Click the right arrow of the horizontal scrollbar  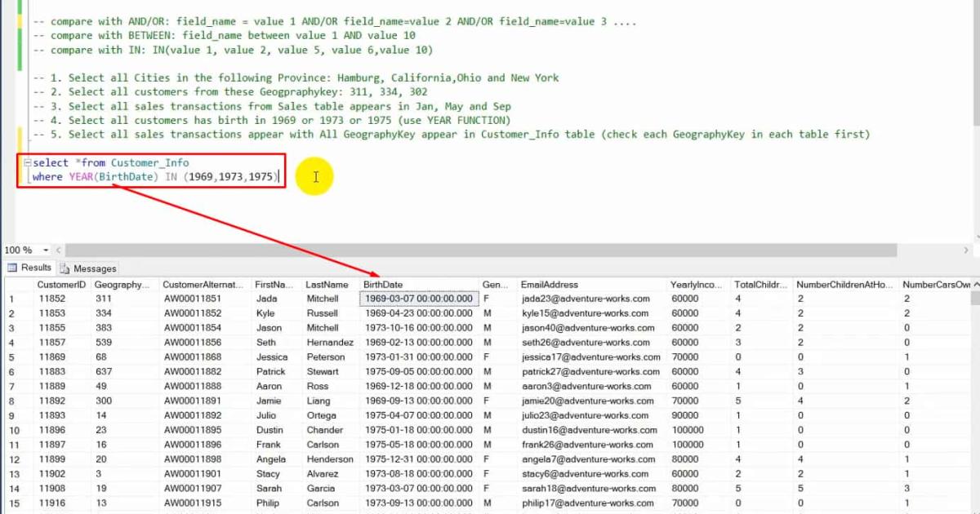click(x=968, y=250)
